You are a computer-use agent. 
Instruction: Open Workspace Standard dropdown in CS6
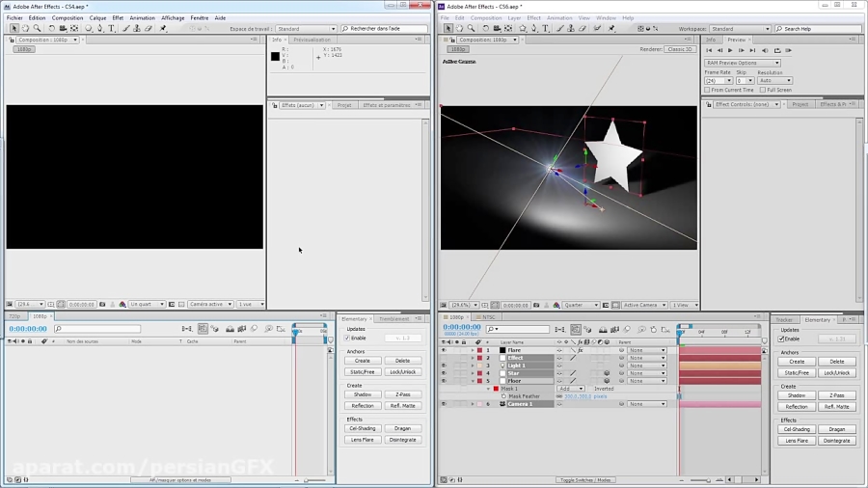(x=740, y=28)
